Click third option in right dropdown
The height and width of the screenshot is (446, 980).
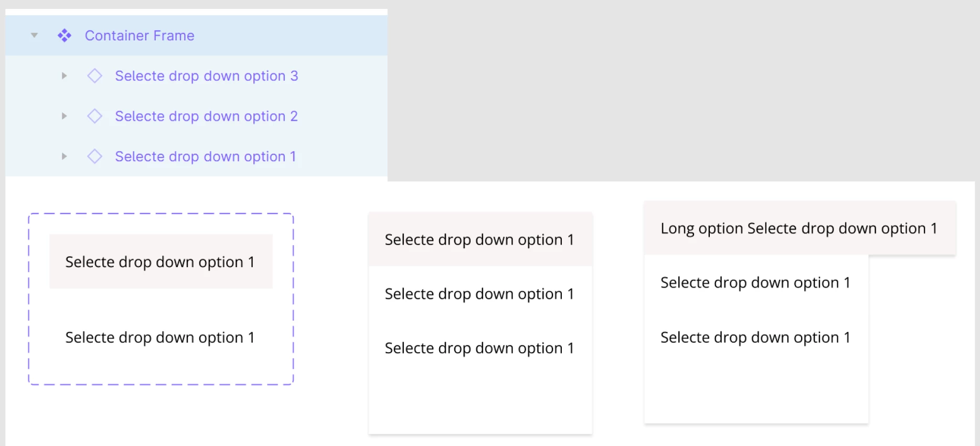(x=755, y=337)
